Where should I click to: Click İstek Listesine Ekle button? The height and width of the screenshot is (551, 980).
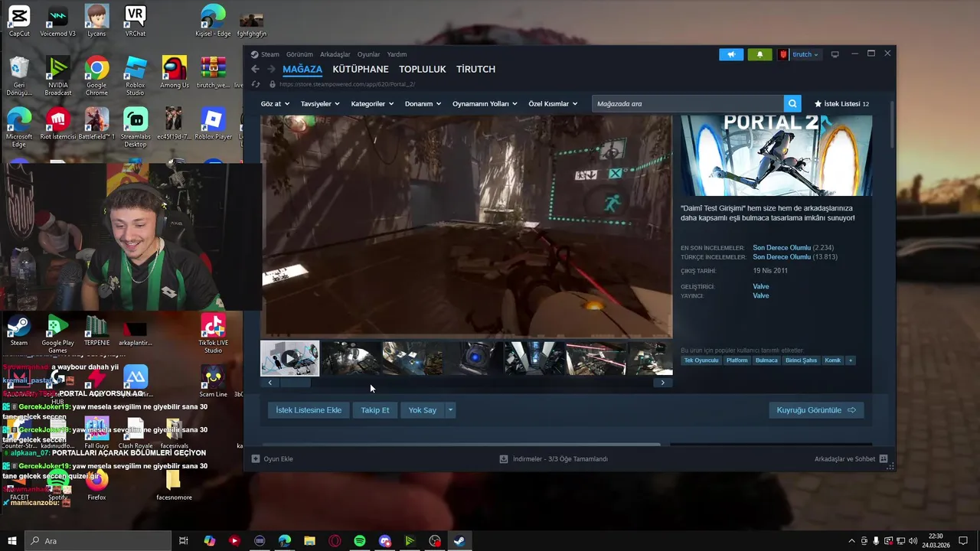tap(309, 410)
